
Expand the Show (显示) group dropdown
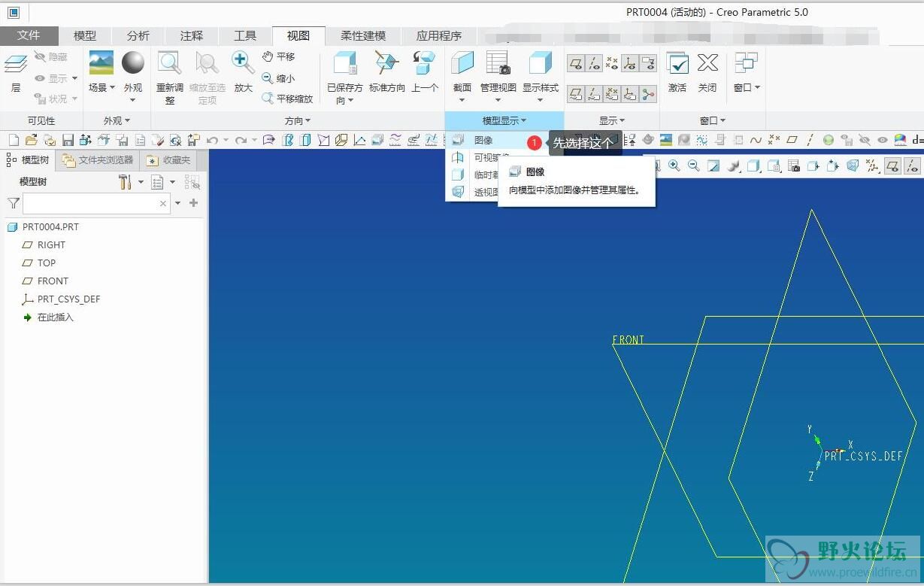(612, 120)
